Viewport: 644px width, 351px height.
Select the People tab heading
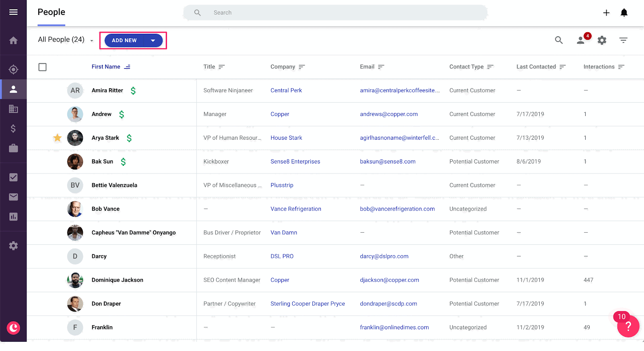[51, 12]
